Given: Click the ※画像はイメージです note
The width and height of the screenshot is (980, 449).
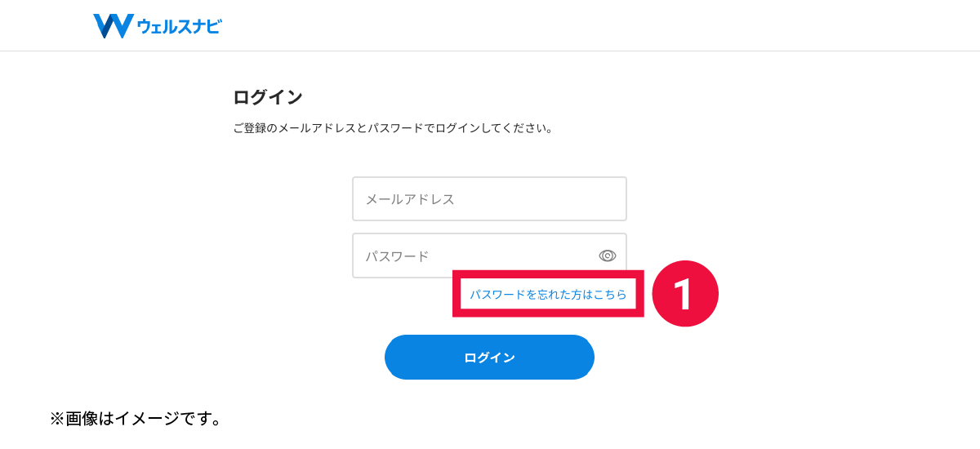Looking at the screenshot, I should (x=136, y=420).
